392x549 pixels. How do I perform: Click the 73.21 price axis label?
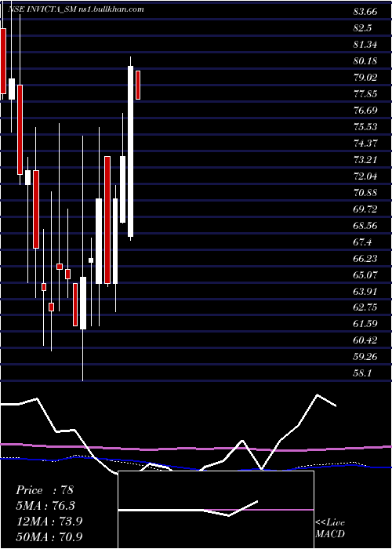click(x=365, y=160)
